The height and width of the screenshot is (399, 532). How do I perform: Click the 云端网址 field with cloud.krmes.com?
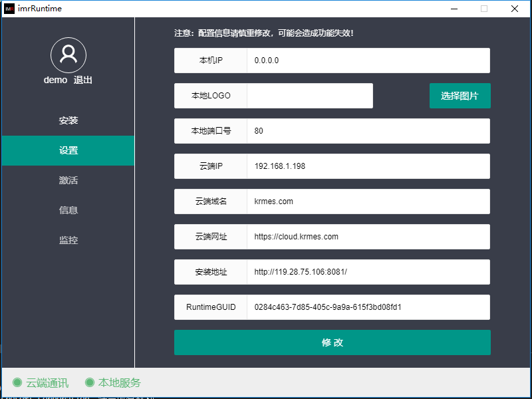coord(368,237)
